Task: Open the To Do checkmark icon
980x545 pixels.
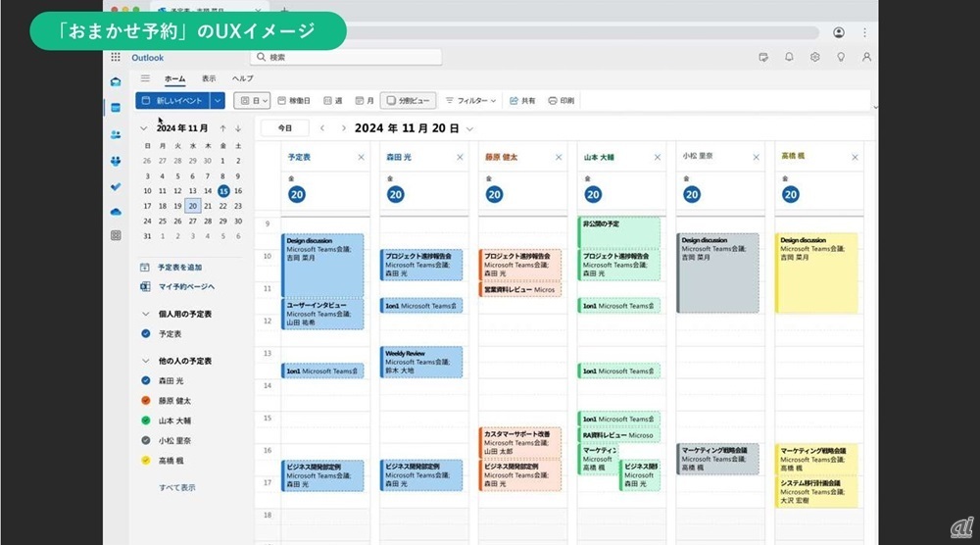Action: 116,186
